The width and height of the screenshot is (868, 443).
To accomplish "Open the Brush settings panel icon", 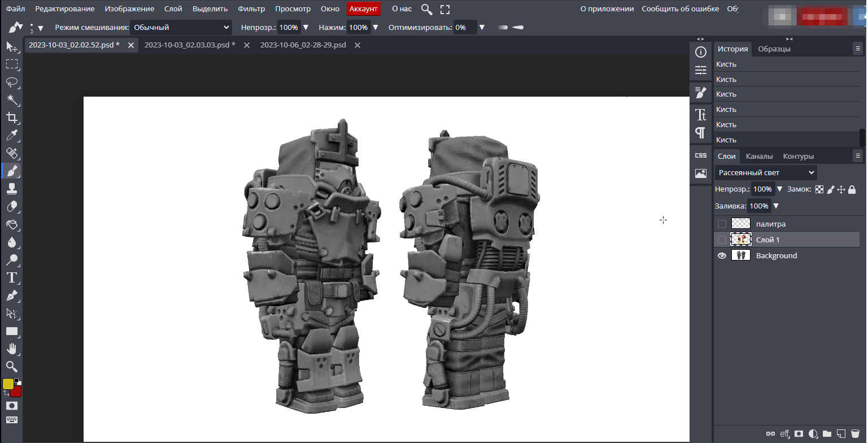I will 701,93.
